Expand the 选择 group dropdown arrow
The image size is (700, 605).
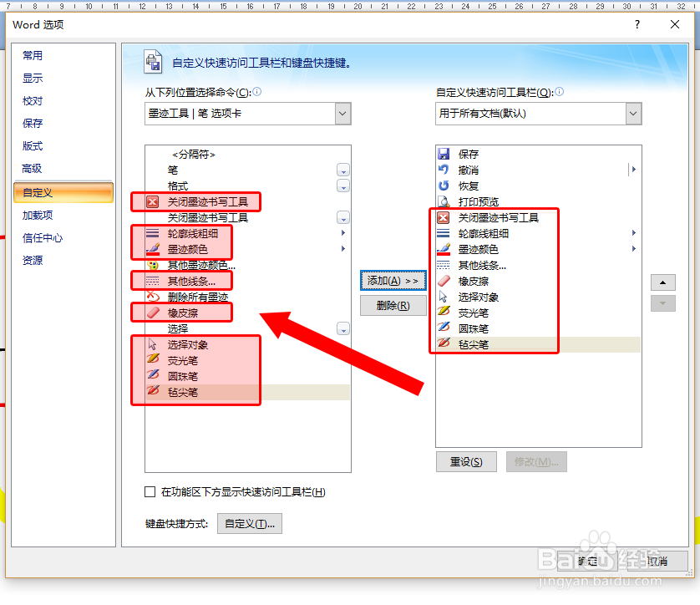pos(342,328)
